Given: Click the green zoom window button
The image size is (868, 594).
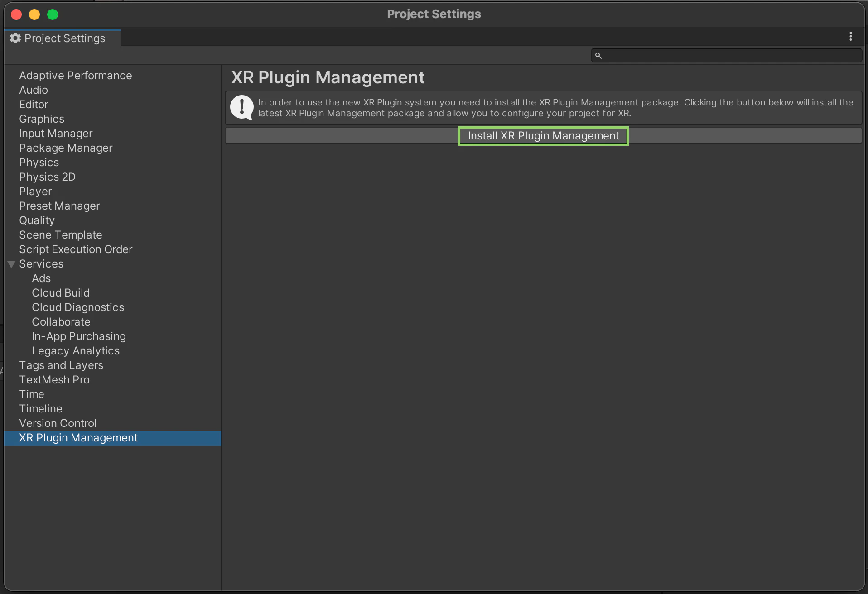Looking at the screenshot, I should [53, 14].
